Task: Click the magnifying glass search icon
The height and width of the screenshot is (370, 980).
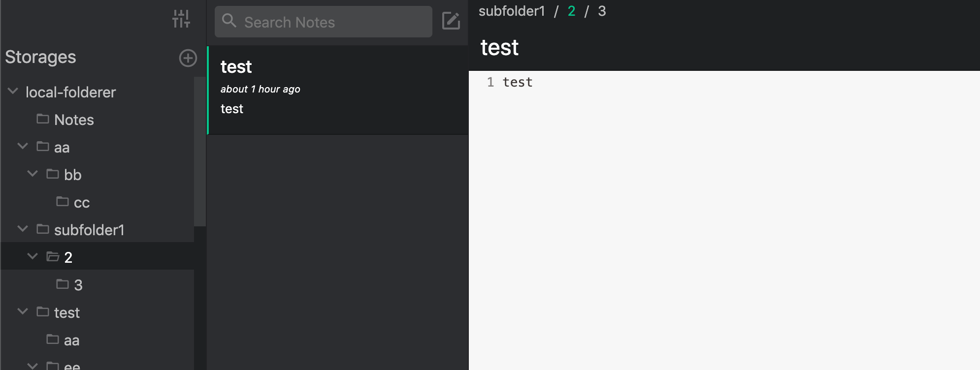Action: pyautogui.click(x=229, y=21)
